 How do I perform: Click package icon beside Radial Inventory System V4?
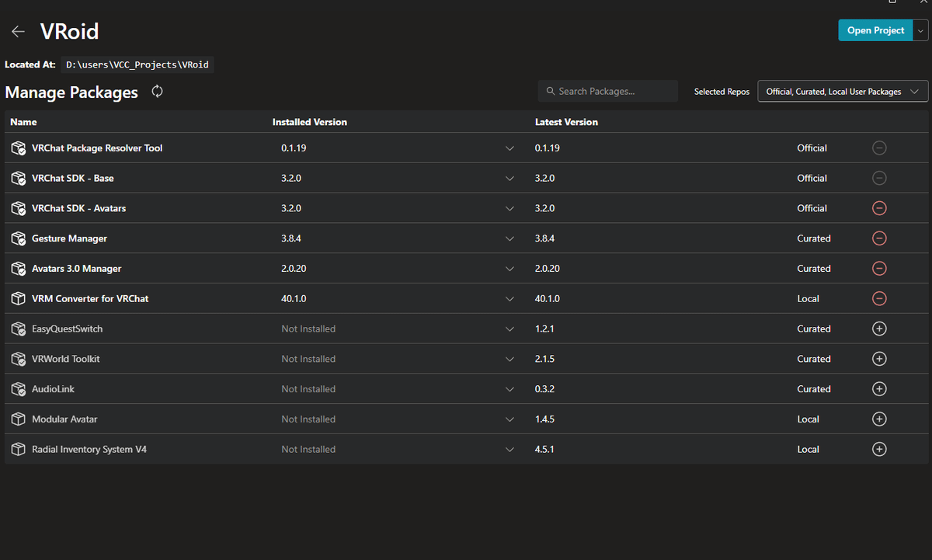click(19, 449)
